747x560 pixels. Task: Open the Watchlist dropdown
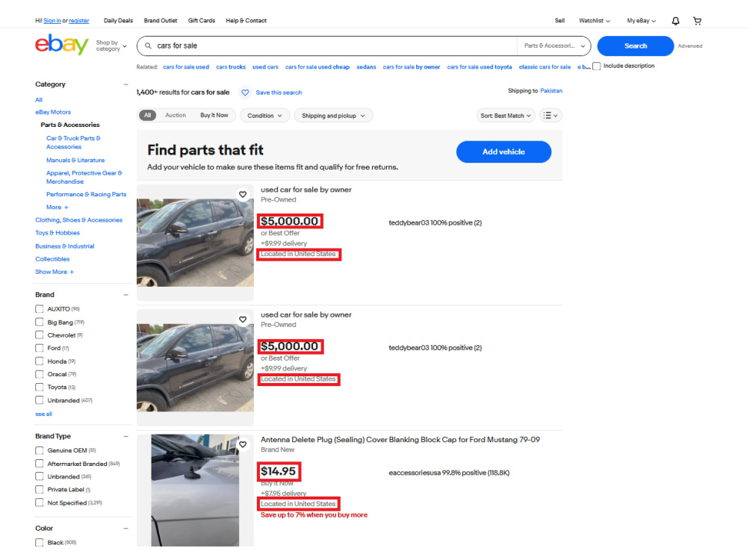(x=594, y=20)
